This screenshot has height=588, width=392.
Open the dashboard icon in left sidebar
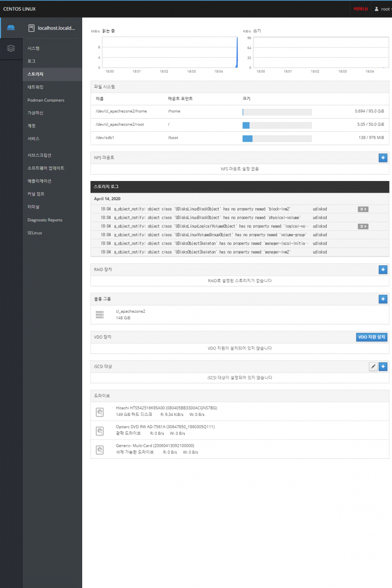(x=11, y=48)
